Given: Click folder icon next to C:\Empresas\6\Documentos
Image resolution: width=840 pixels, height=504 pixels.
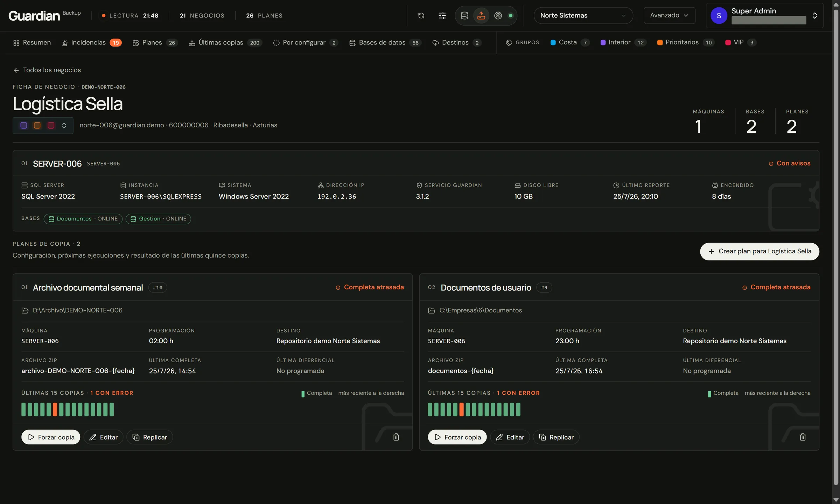Looking at the screenshot, I should [x=432, y=310].
